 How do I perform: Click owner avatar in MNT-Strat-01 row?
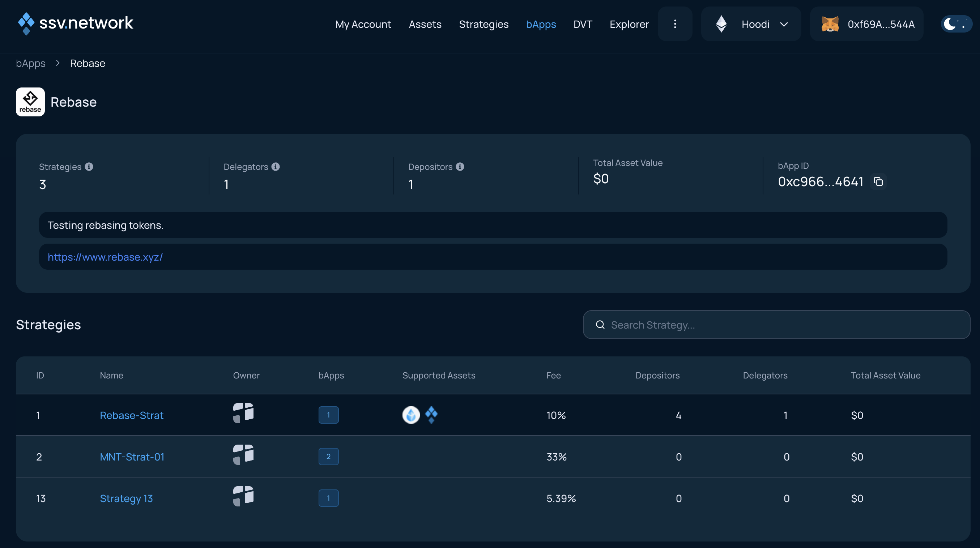(x=243, y=454)
